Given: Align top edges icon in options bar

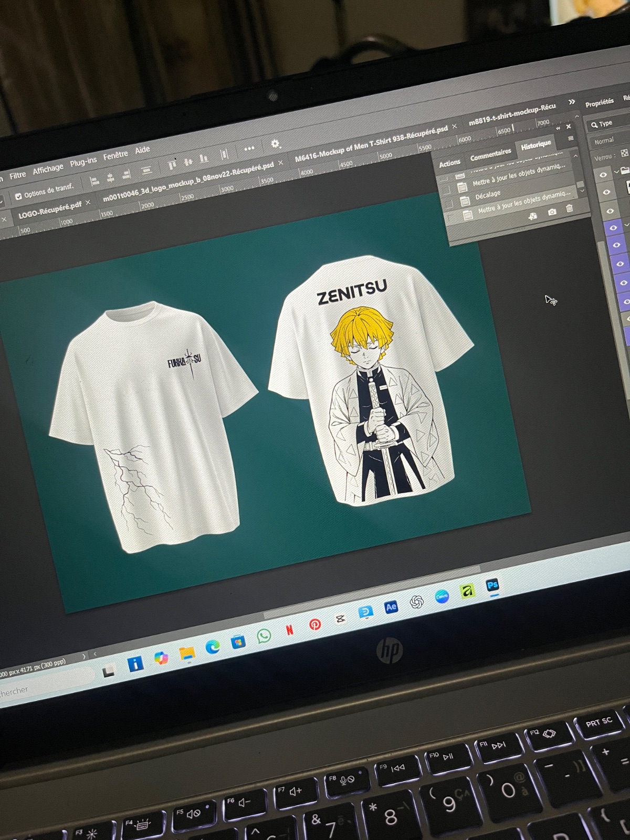Looking at the screenshot, I should click(x=172, y=165).
